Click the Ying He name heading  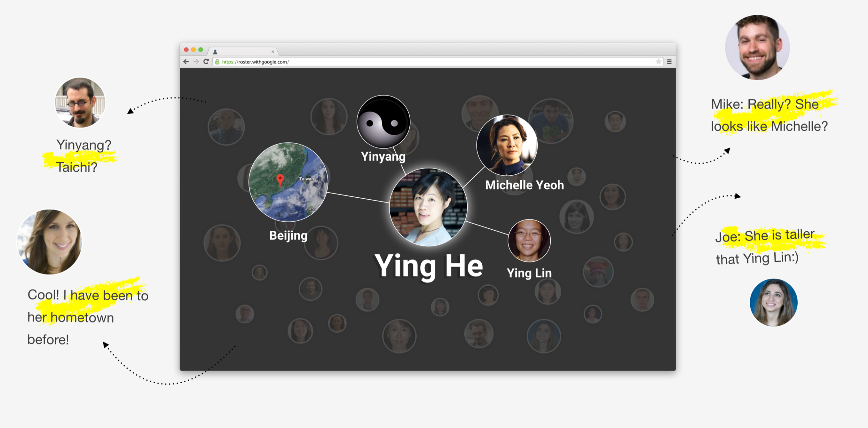(x=429, y=266)
